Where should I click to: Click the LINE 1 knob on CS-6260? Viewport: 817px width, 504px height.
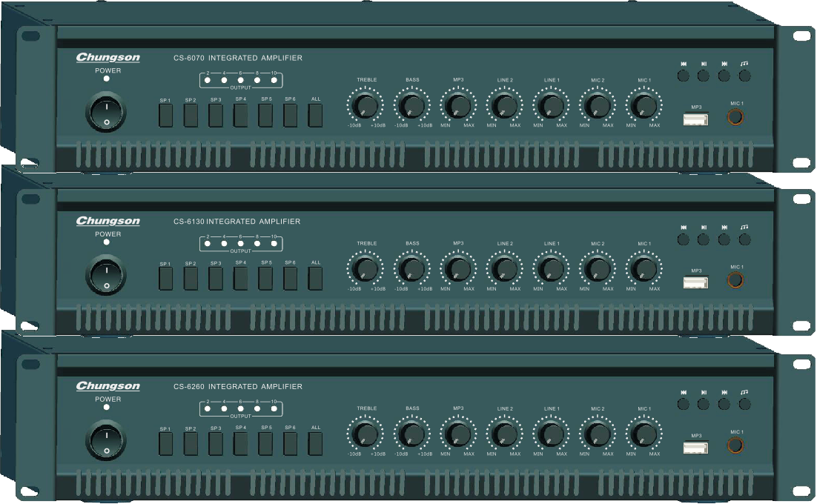551,434
